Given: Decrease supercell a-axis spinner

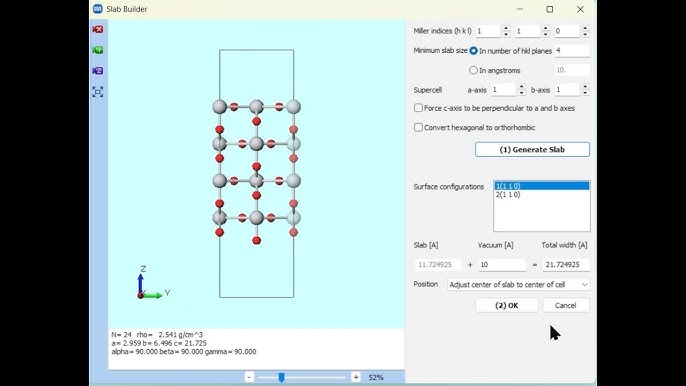Looking at the screenshot, I should click(522, 93).
